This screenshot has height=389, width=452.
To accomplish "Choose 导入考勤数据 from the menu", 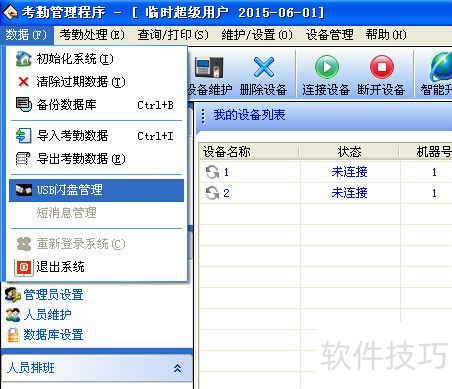I will 96,136.
